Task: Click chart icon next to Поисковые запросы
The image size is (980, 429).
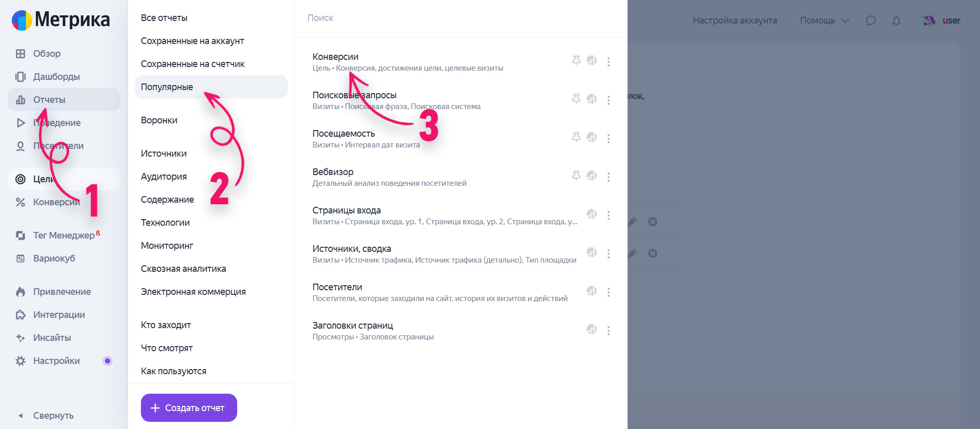Action: (592, 99)
